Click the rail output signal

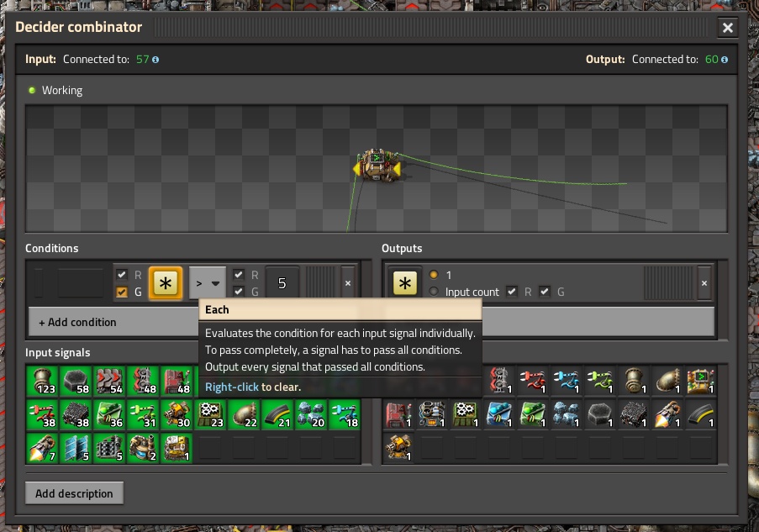coord(701,415)
